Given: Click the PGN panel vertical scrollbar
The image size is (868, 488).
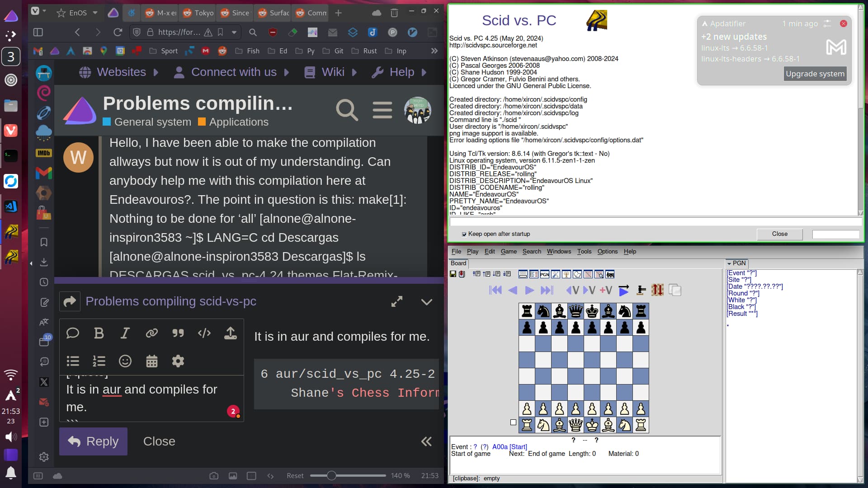Looking at the screenshot, I should [x=860, y=376].
